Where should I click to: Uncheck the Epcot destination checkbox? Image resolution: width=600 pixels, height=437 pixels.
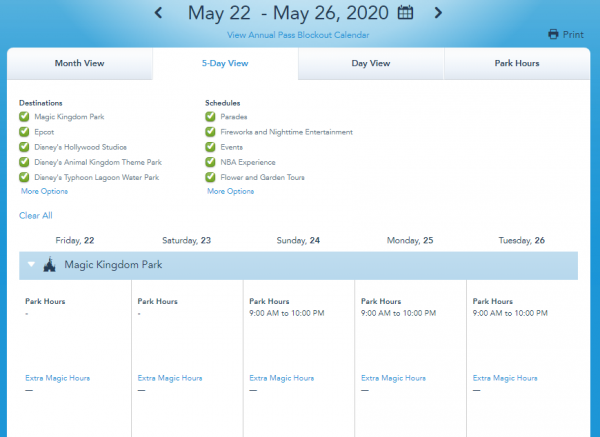pyautogui.click(x=24, y=132)
